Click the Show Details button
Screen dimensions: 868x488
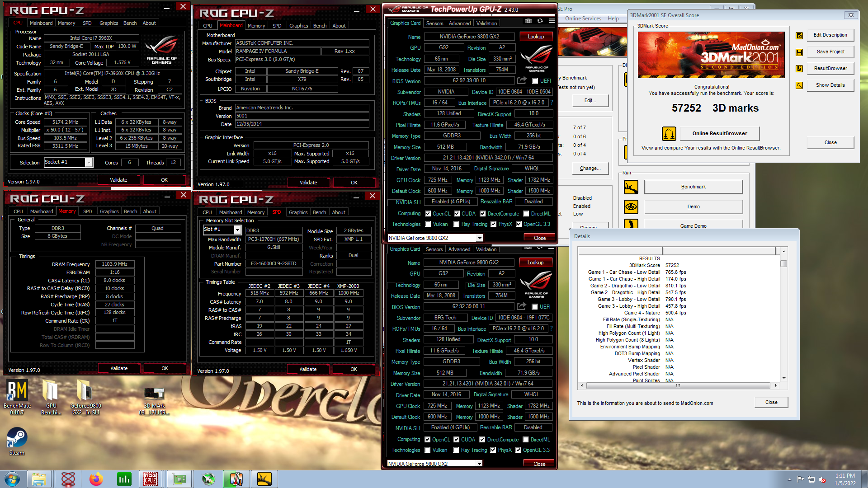(830, 85)
